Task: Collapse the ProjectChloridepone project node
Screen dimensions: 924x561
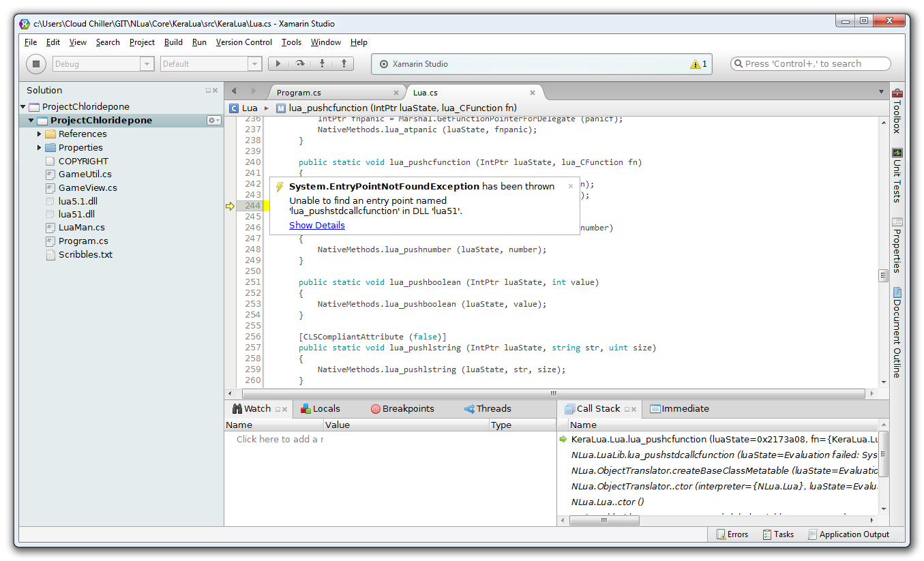Action: point(31,121)
